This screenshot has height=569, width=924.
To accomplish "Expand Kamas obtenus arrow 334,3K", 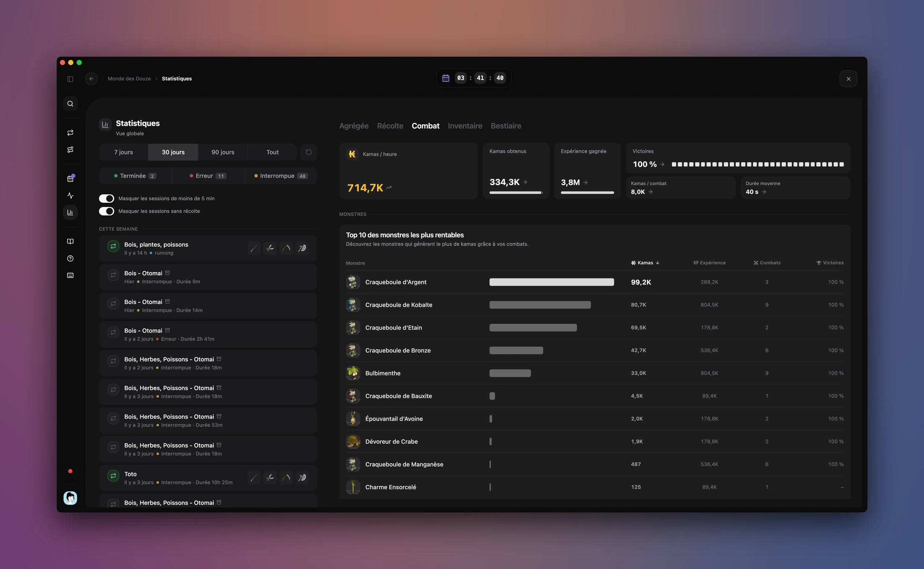I will pos(525,182).
